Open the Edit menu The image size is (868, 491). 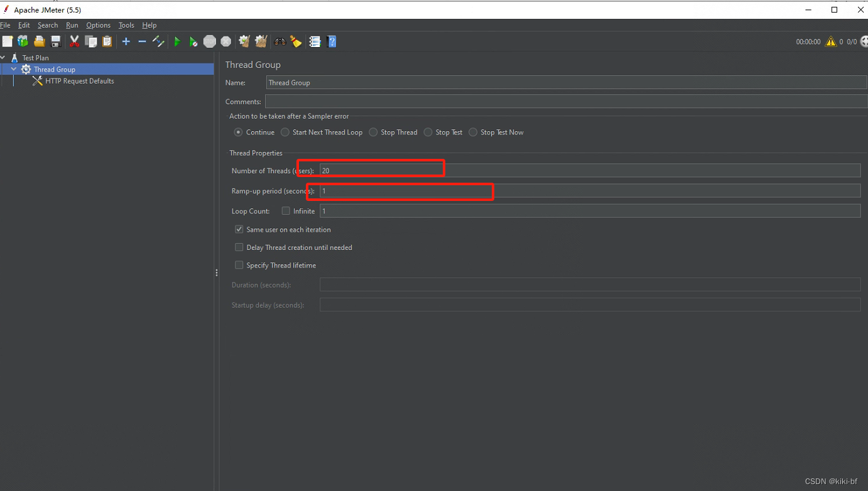pos(24,25)
